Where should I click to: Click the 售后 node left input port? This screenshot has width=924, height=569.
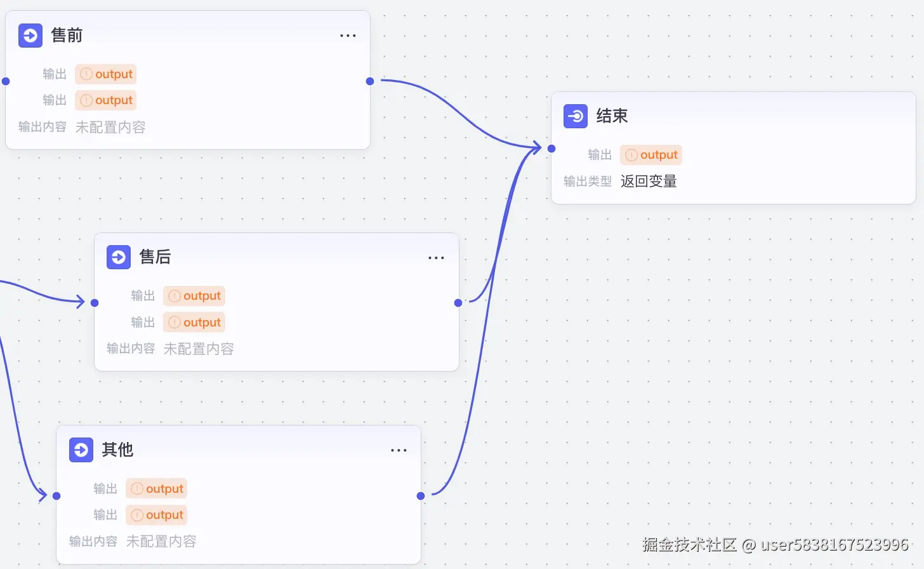(95, 303)
